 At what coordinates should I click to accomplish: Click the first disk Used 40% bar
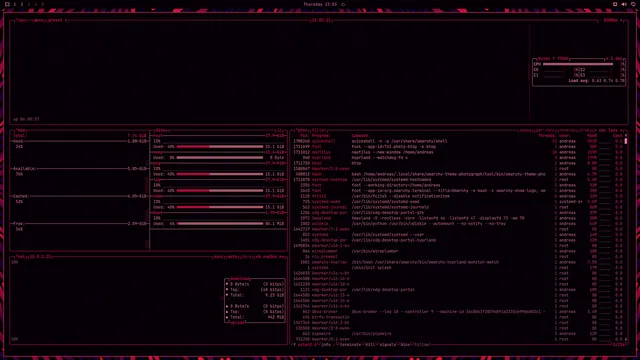(x=220, y=147)
